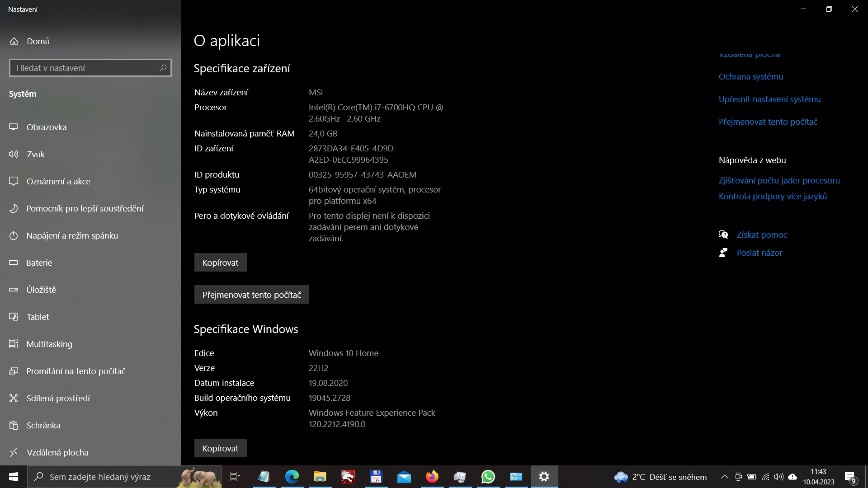Click the OneDrive cloud tray icon
The width and height of the screenshot is (868, 488).
[793, 477]
